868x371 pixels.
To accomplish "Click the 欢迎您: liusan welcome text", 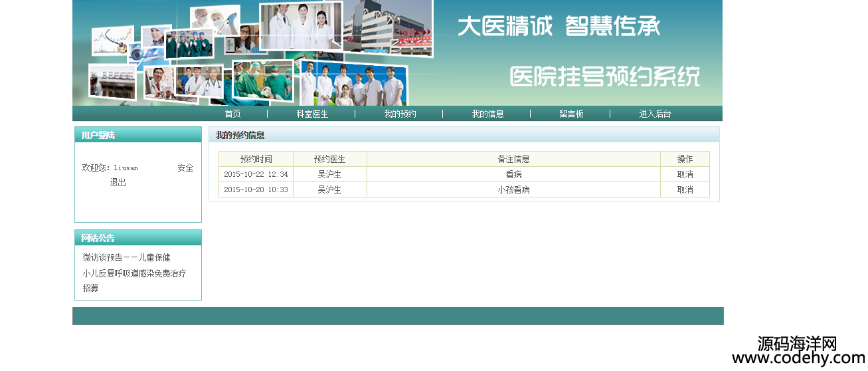I will tap(110, 168).
